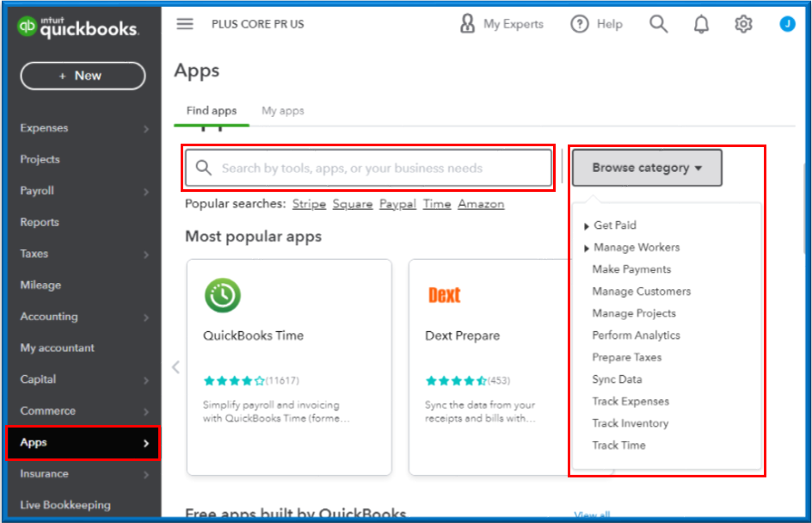Click the carousel previous arrow
The width and height of the screenshot is (812, 523).
176,367
